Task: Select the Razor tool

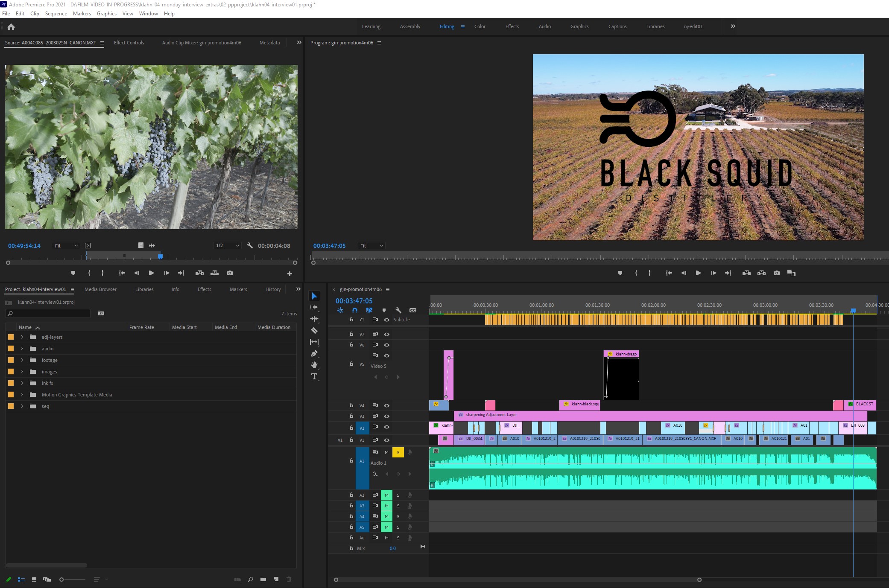Action: (314, 330)
